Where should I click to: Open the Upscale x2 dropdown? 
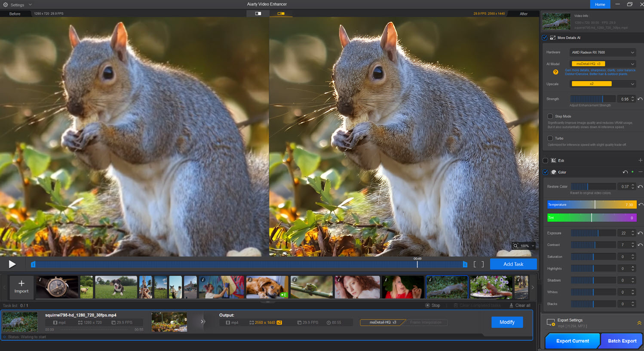602,84
